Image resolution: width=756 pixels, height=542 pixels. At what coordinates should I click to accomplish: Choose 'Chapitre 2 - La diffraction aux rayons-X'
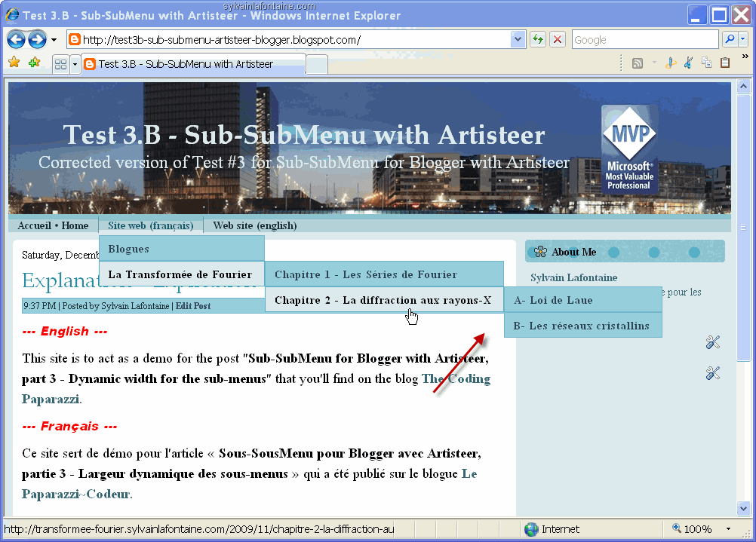(384, 300)
